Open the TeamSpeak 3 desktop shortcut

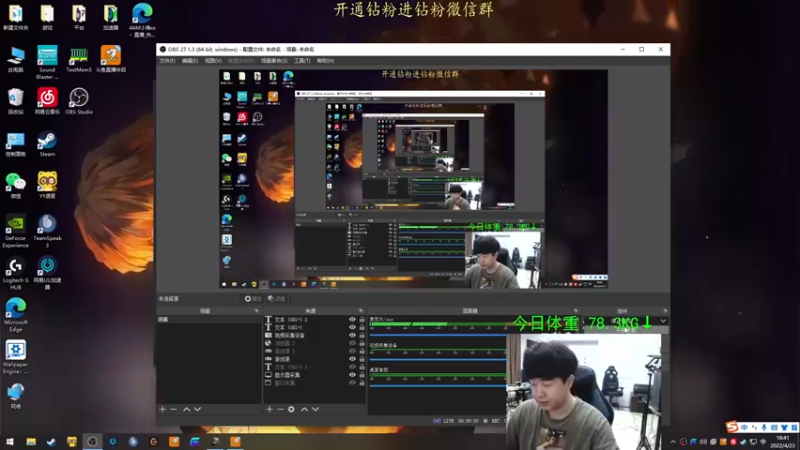(47, 231)
